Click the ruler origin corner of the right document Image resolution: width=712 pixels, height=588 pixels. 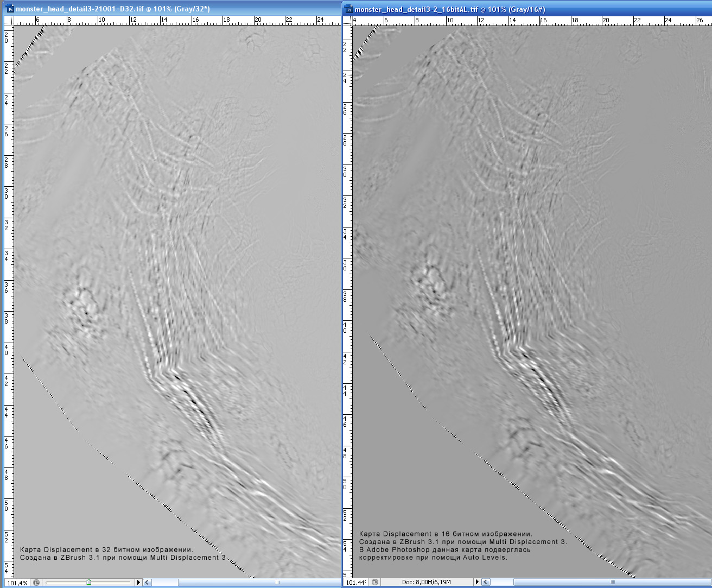pos(347,20)
